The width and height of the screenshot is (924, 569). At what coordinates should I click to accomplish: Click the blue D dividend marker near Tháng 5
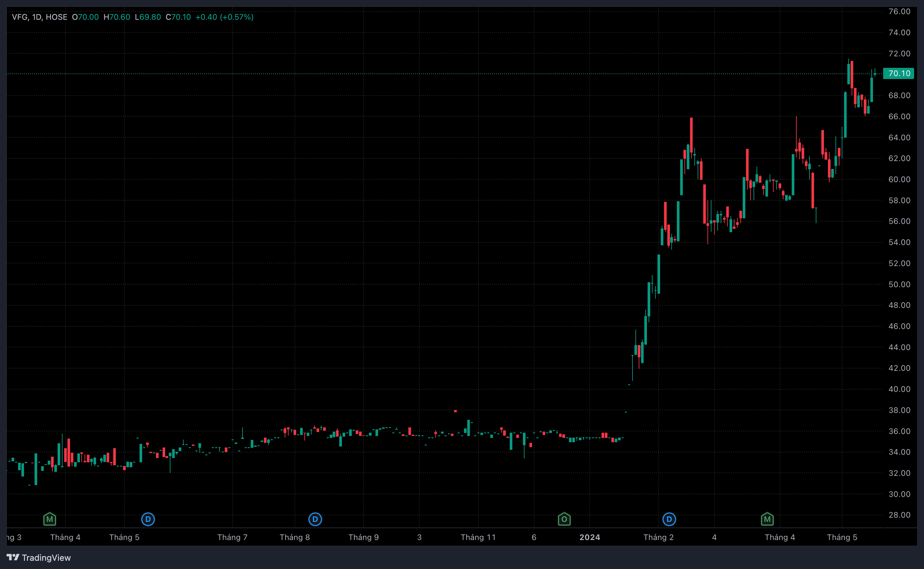click(148, 519)
